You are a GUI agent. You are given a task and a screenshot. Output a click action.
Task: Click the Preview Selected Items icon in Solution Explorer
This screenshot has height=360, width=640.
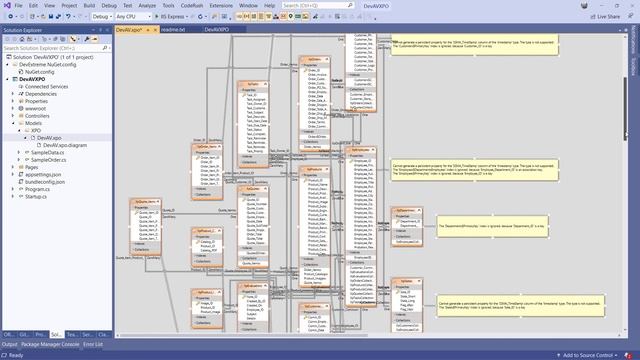[95, 39]
